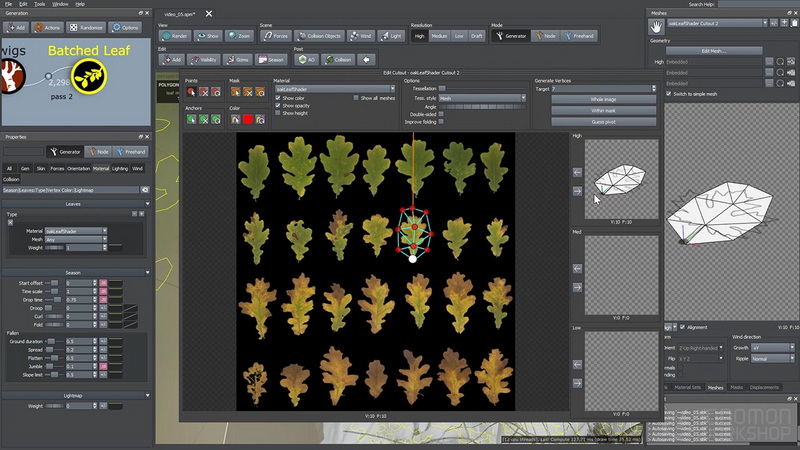Toggle Alignment checkbox
800x450 pixels.
[683, 327]
